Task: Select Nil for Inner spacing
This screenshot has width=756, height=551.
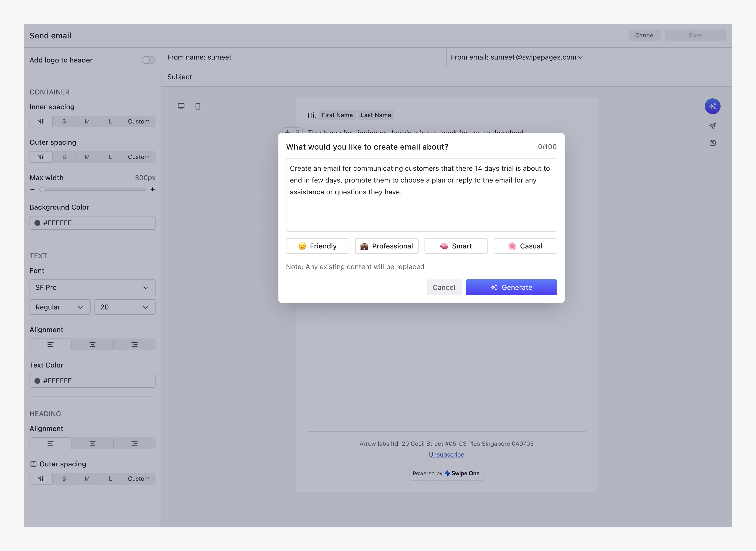Action: click(x=41, y=122)
